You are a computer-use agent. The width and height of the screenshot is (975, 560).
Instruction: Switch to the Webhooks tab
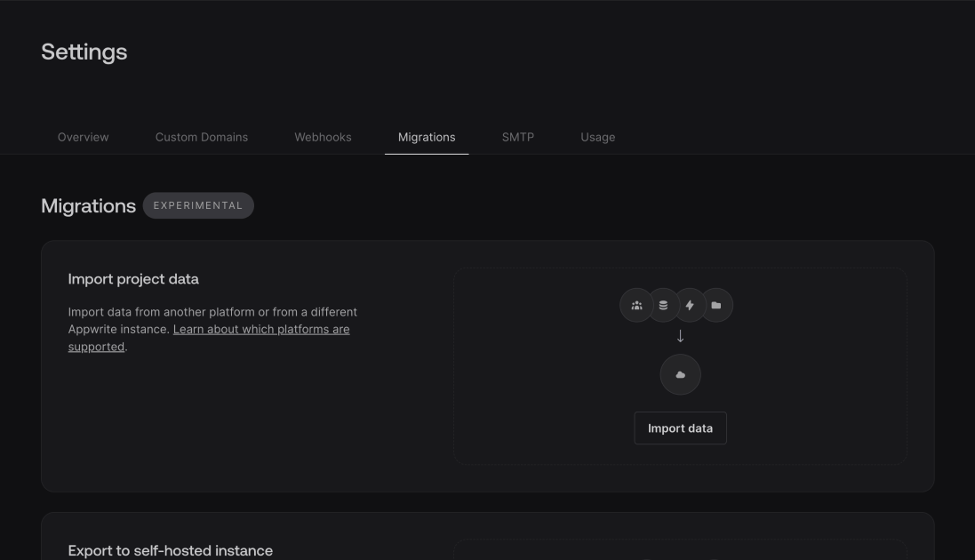pyautogui.click(x=323, y=137)
